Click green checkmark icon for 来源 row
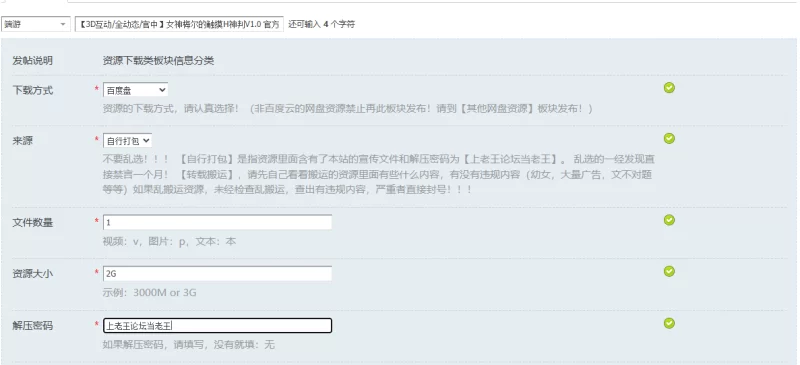Viewport: 800px width, 365px height. (669, 138)
